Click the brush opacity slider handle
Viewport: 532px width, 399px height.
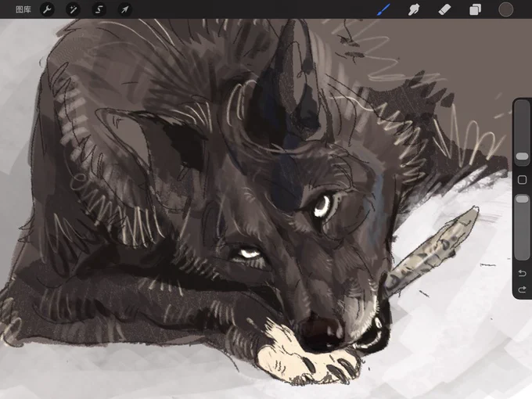point(522,199)
